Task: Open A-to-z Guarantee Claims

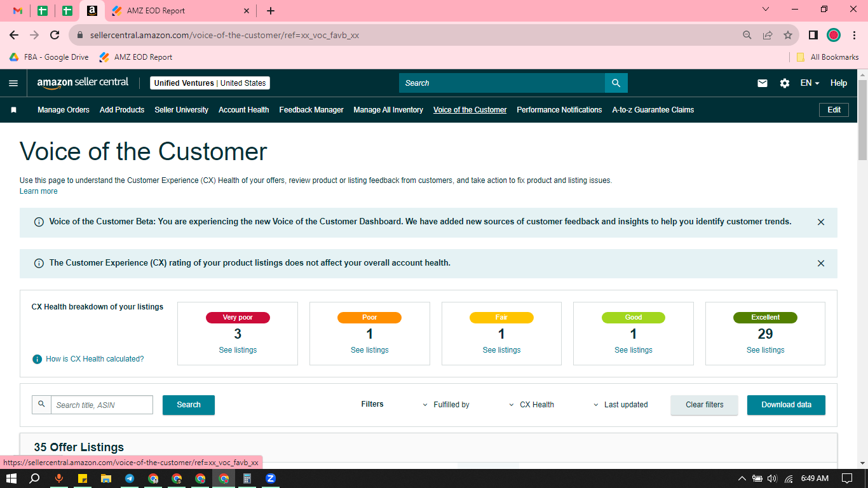Action: click(x=653, y=110)
